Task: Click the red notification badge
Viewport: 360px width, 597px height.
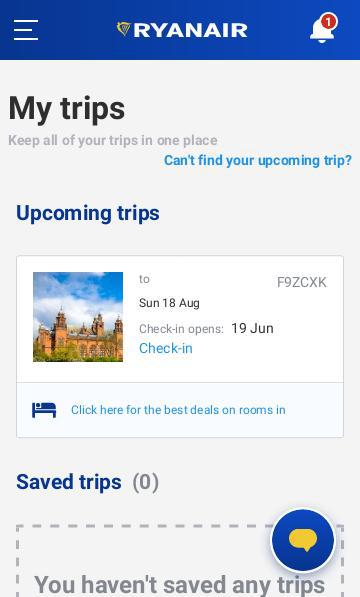Action: point(328,22)
